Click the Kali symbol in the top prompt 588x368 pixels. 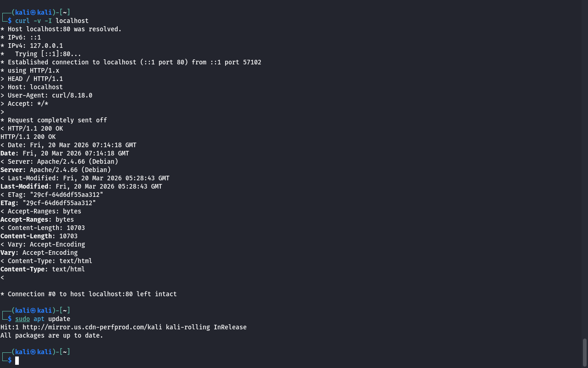(33, 12)
